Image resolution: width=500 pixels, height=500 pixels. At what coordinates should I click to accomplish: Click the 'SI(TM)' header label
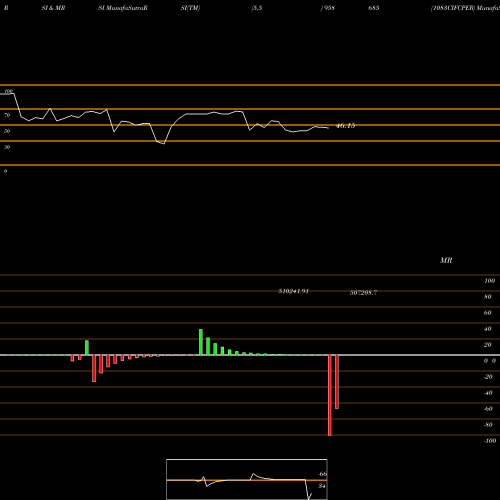point(190,8)
